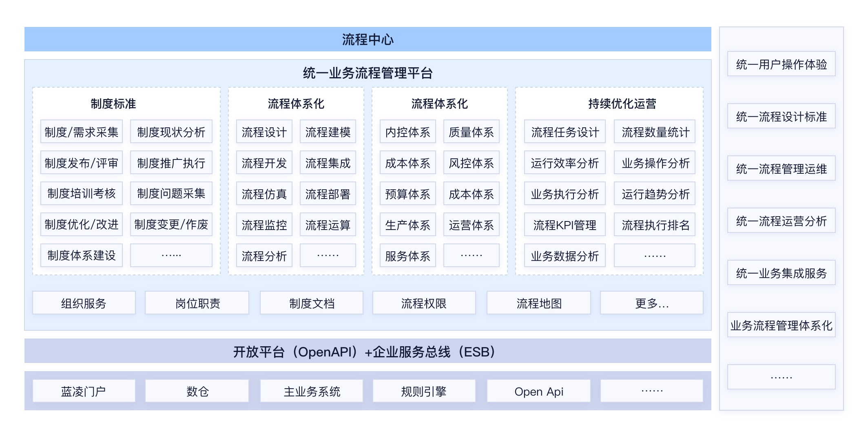Select the 统一流程设计标准 box
The image size is (868, 447).
[782, 116]
